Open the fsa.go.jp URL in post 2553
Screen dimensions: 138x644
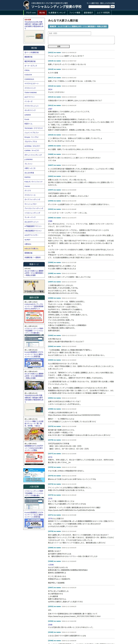74,616
